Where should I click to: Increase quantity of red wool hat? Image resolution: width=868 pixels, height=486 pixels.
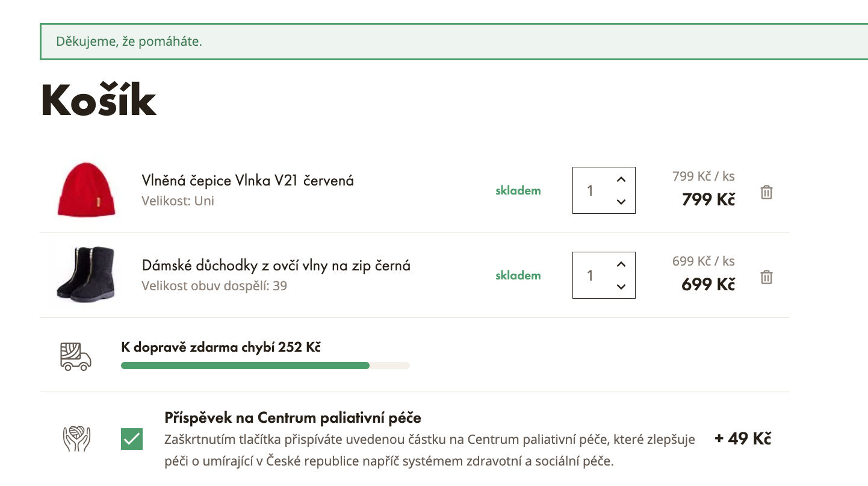[622, 179]
